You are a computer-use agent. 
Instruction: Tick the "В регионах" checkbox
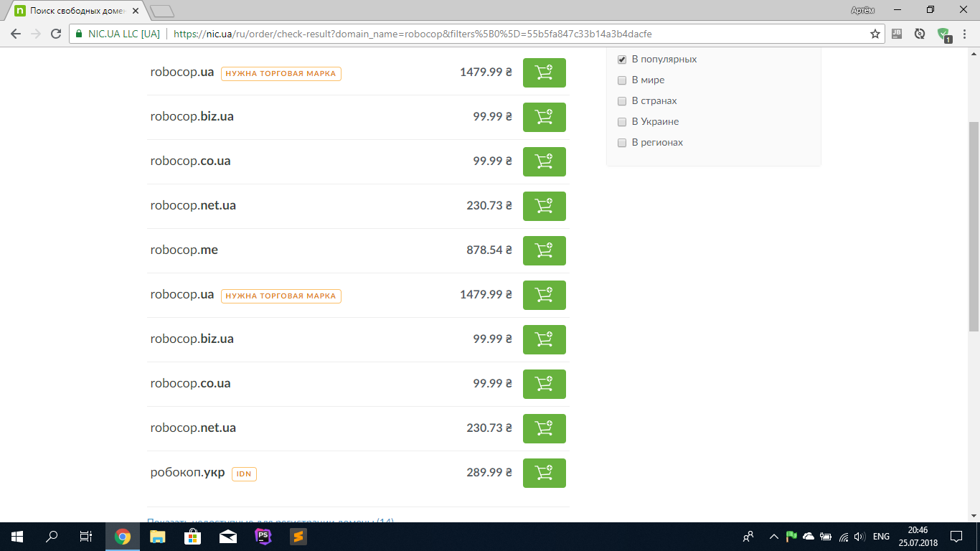click(622, 143)
